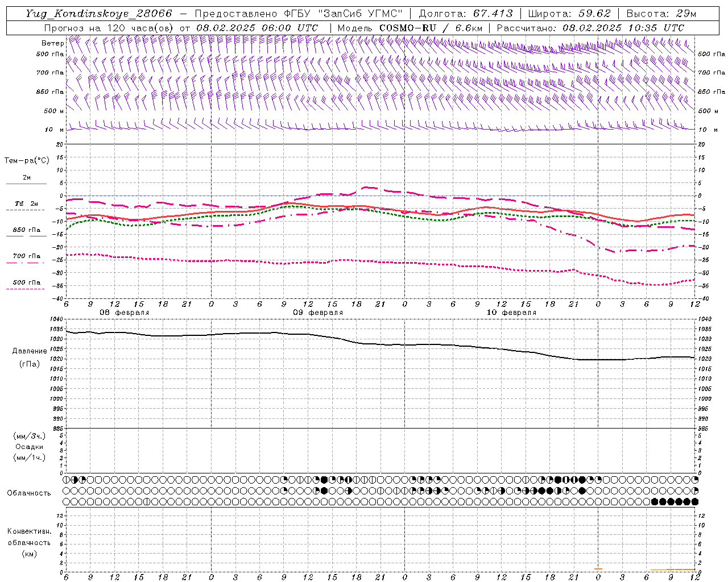Click the Ветер wind panel label

52,43
